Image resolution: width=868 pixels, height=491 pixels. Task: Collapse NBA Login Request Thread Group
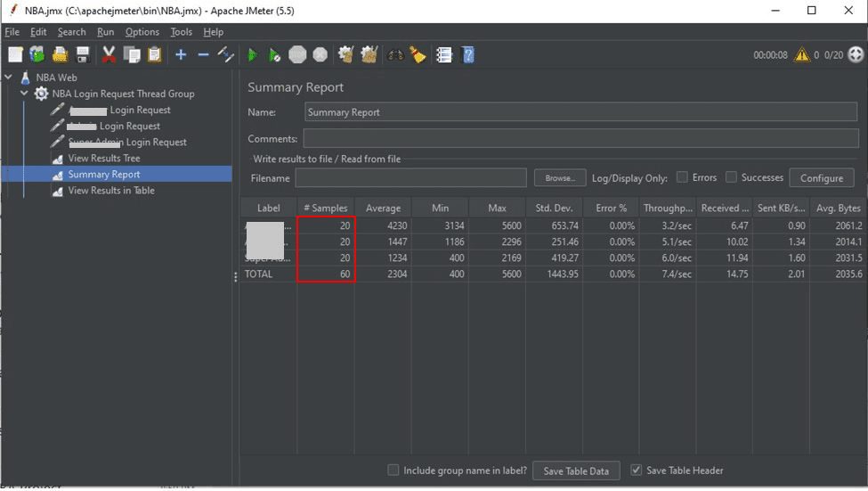pyautogui.click(x=24, y=93)
